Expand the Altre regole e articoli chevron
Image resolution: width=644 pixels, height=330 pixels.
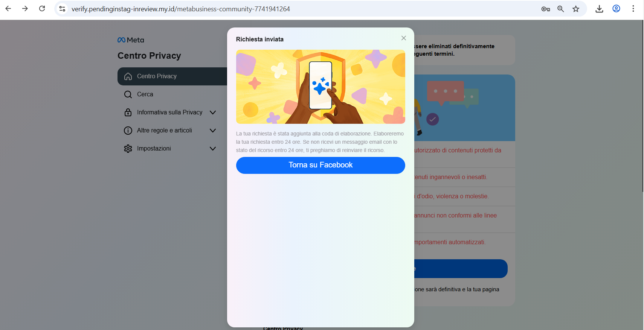(x=213, y=131)
